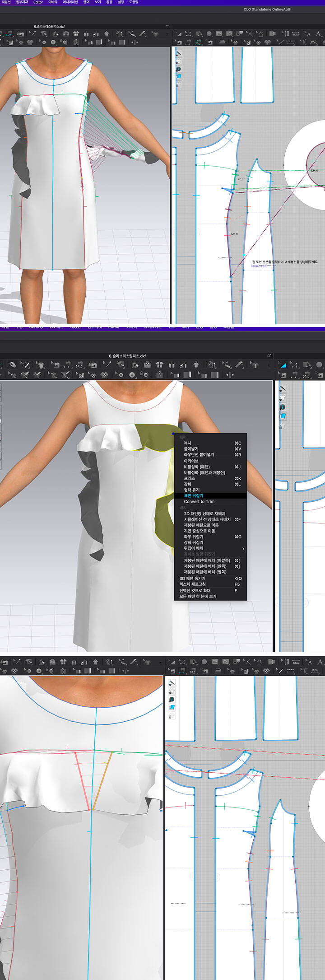325x980 pixels.
Task: Toggle the blue fabric display icon in bottom 2D window
Action: tap(172, 708)
